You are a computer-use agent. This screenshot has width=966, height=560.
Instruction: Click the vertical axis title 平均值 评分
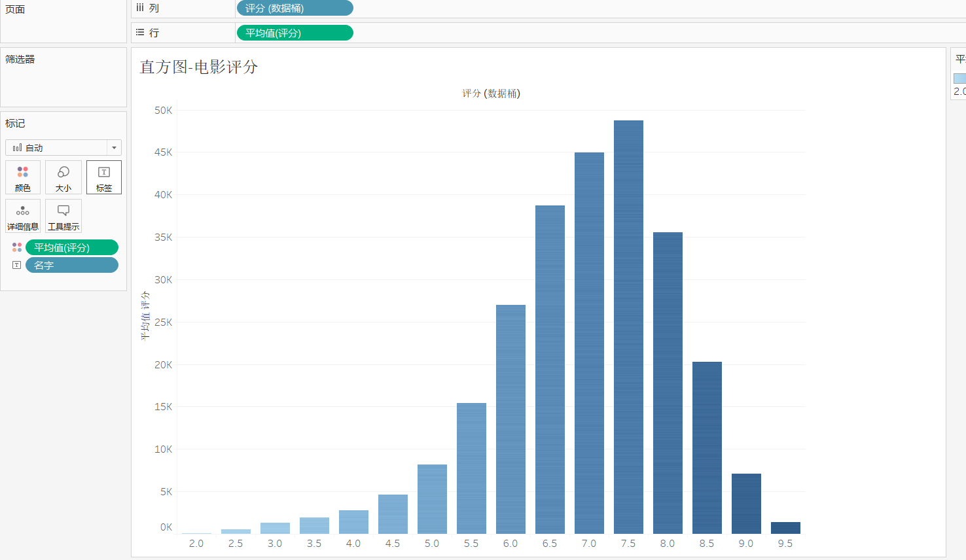click(x=145, y=316)
